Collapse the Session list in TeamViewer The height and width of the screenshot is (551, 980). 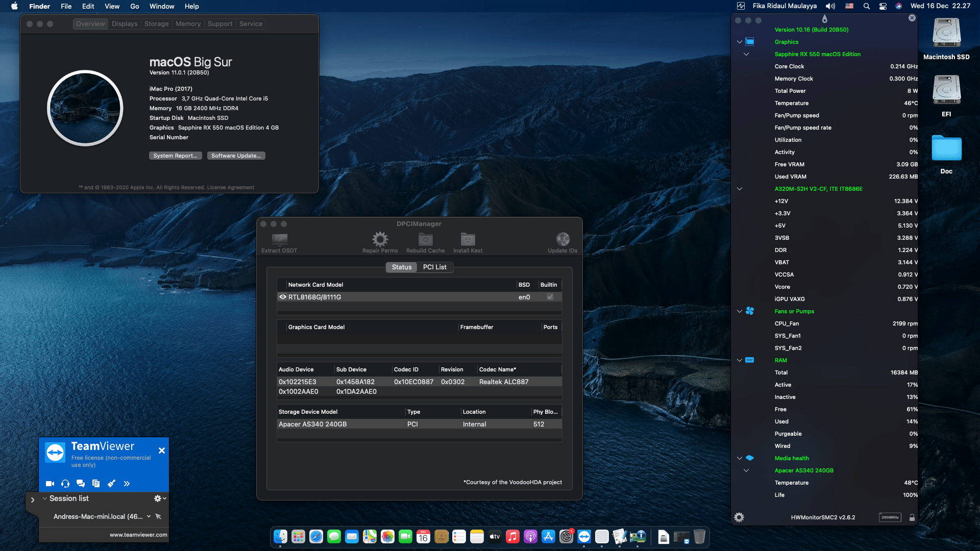click(44, 498)
